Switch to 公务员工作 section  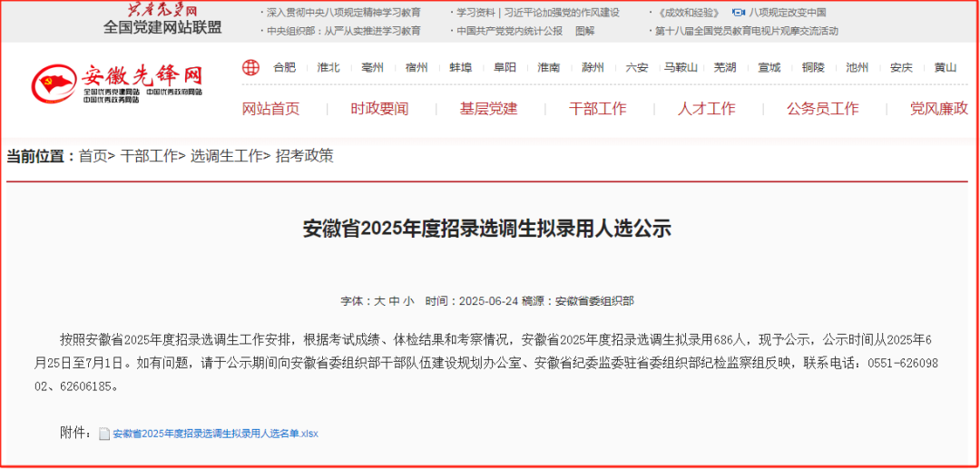coord(822,109)
